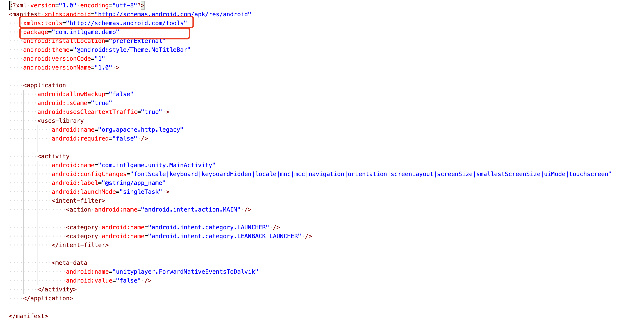Select the android.intent.action.MAIN action value

pos(191,209)
